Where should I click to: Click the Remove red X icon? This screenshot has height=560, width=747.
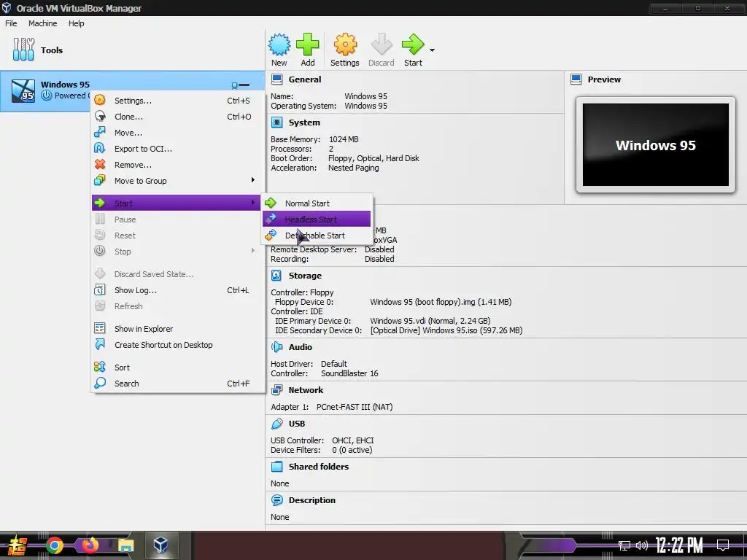[99, 164]
